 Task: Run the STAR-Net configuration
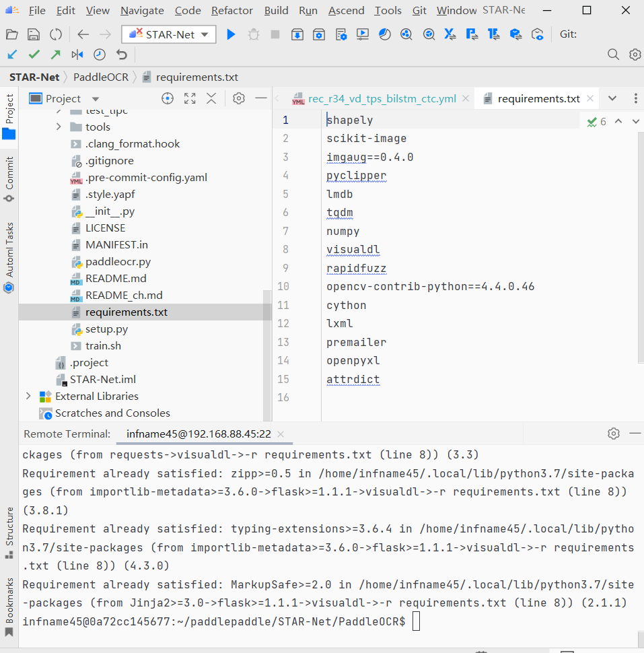click(231, 34)
